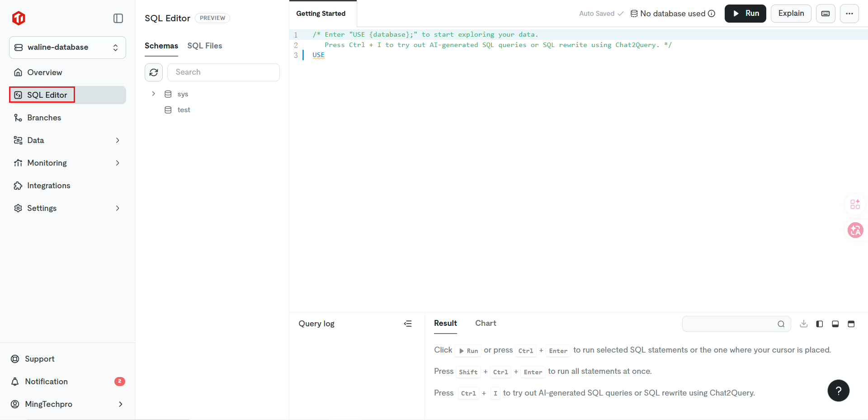Dock result panel to bottom
Viewport: 868px width, 420px height.
835,324
